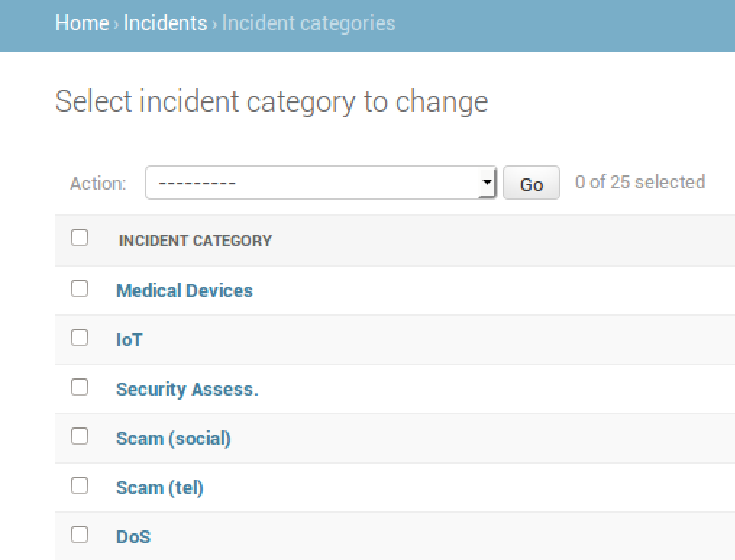Open the Scam (social) category

pos(173,438)
